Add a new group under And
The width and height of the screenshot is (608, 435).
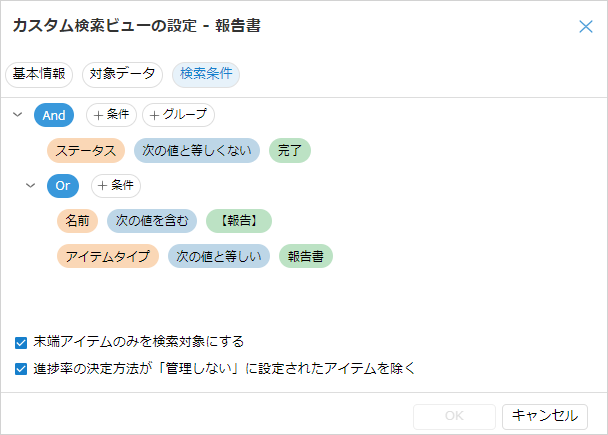178,115
